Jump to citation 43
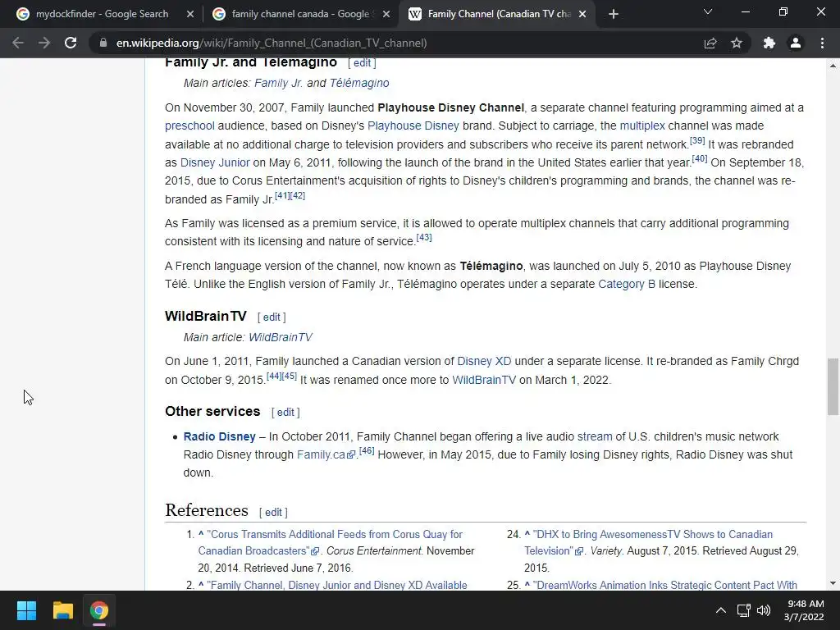The width and height of the screenshot is (840, 630). pyautogui.click(x=424, y=237)
